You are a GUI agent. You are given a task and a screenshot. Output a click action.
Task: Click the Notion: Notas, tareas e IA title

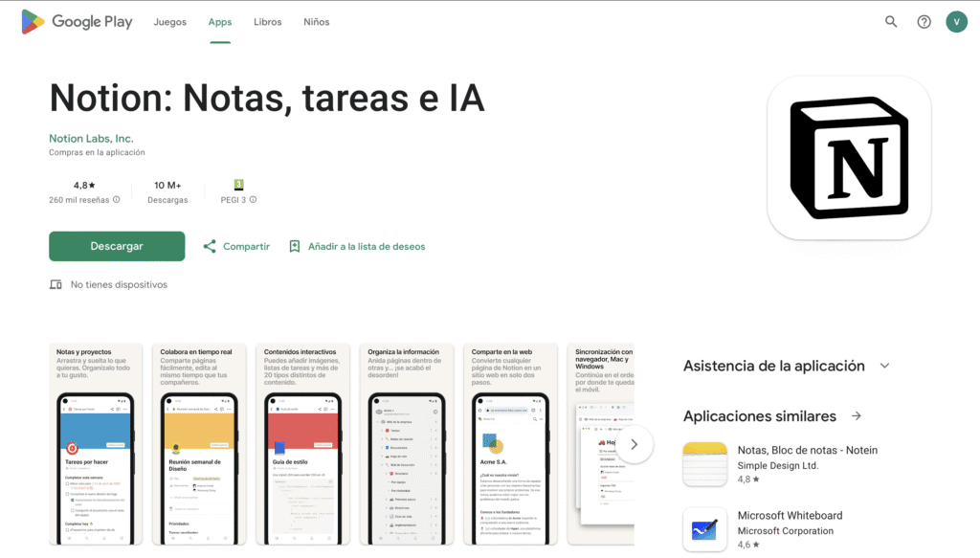(x=267, y=98)
